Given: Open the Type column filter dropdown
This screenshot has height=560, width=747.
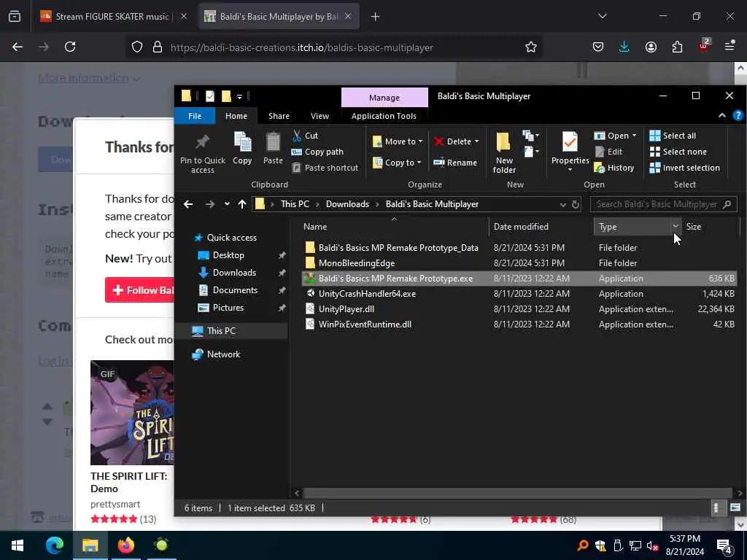Looking at the screenshot, I should (676, 226).
